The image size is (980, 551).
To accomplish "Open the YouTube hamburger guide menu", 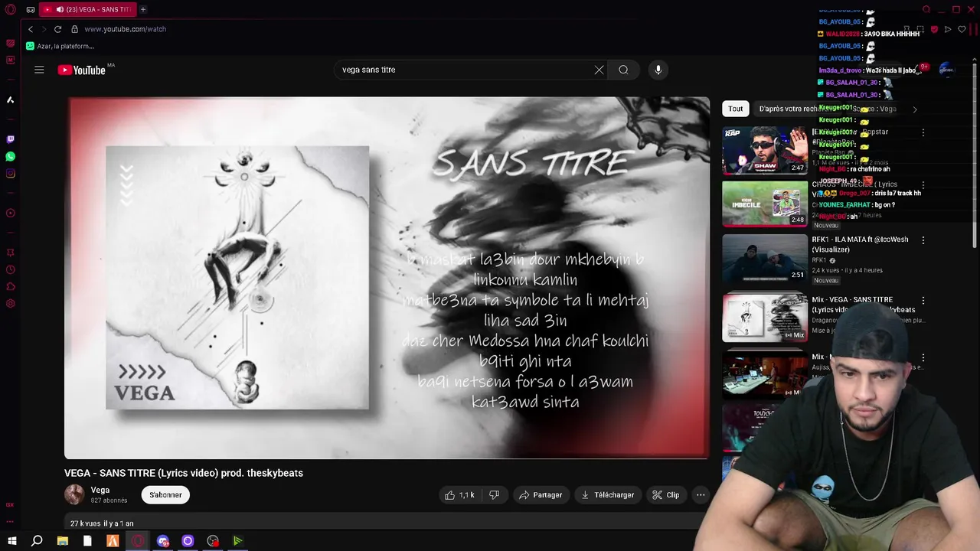I will click(39, 70).
